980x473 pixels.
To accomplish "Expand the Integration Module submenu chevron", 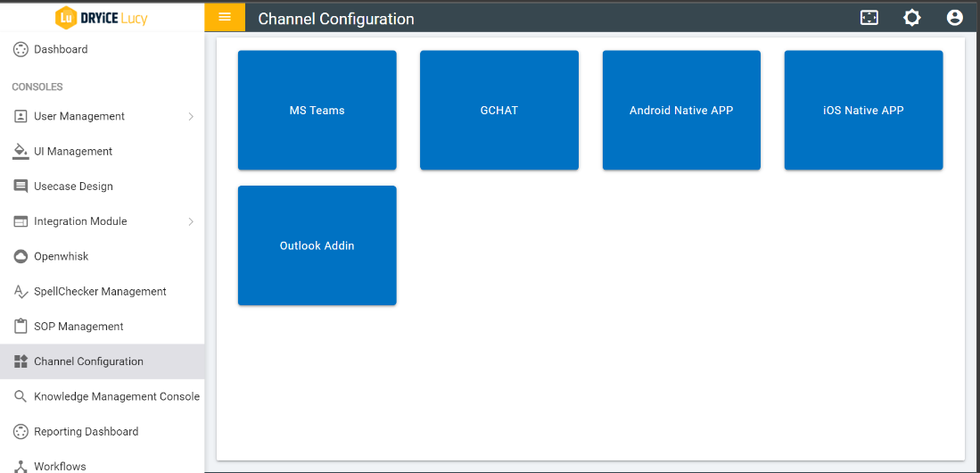I will click(x=191, y=221).
